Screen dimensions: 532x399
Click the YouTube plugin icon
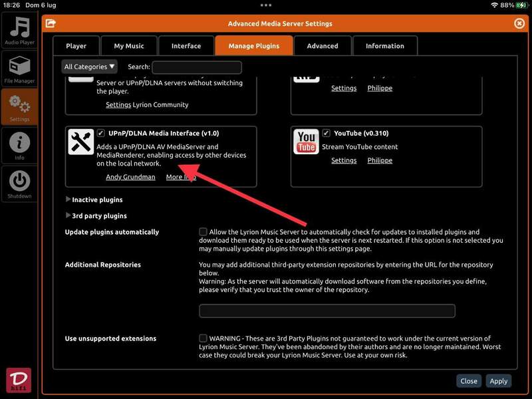[x=306, y=142]
